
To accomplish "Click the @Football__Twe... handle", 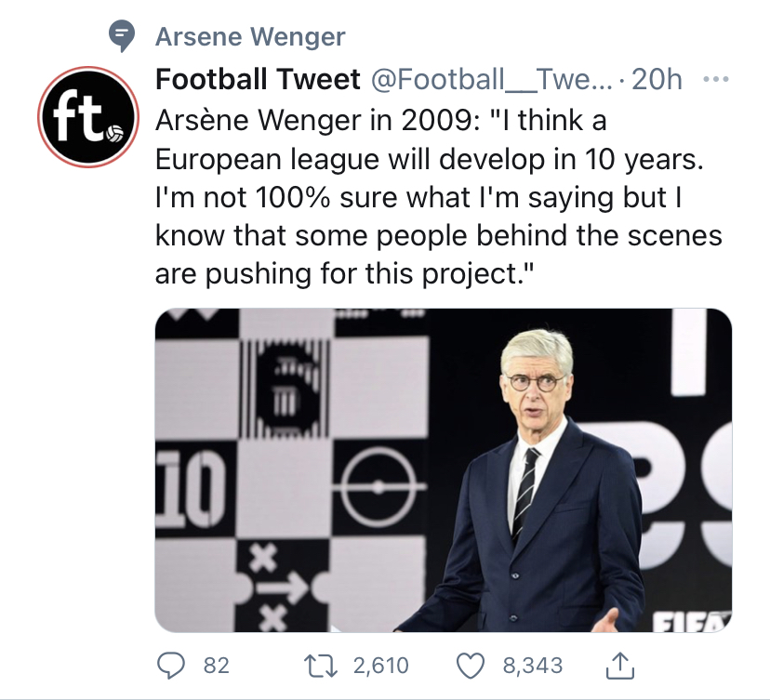I will pyautogui.click(x=492, y=79).
